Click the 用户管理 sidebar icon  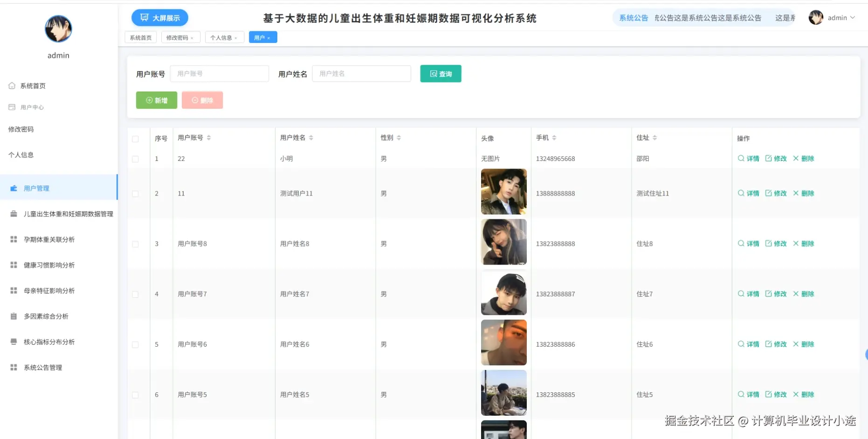tap(14, 188)
